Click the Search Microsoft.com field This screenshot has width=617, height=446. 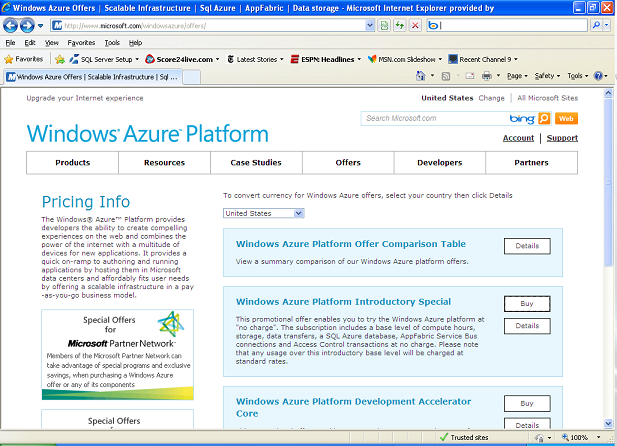pyautogui.click(x=433, y=118)
